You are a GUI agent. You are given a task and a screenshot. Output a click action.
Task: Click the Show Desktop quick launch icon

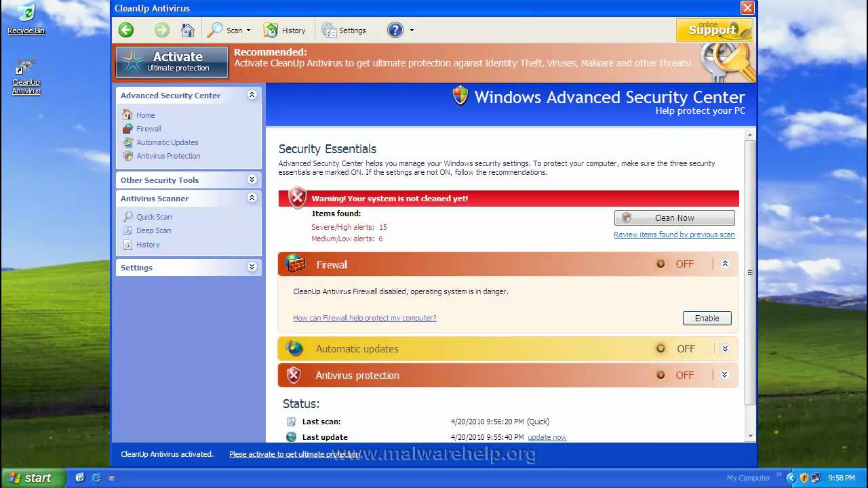[x=80, y=478]
